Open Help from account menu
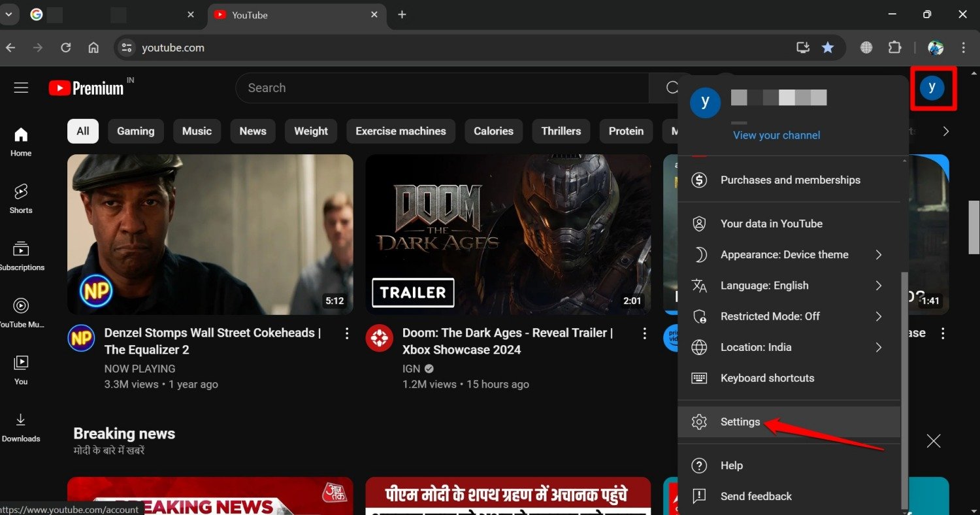The height and width of the screenshot is (515, 980). [789, 465]
